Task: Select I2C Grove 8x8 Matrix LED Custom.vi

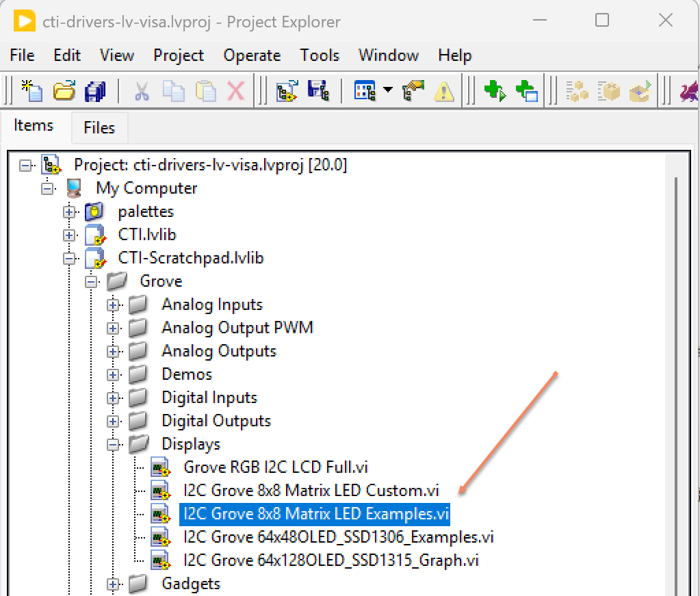Action: click(x=311, y=491)
